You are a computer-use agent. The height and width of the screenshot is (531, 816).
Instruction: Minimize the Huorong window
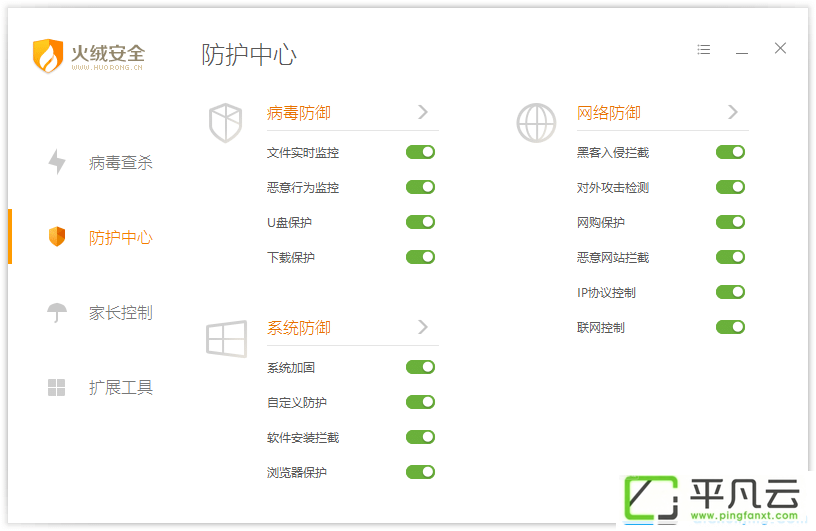[742, 53]
